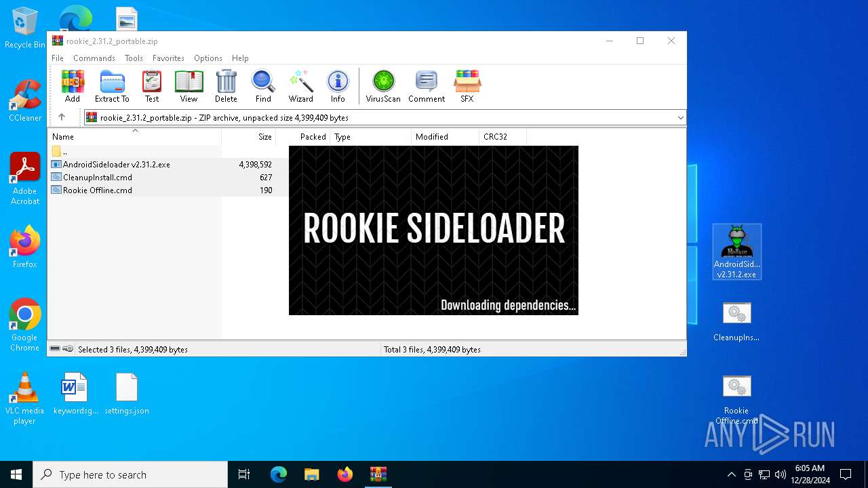868x488 pixels.
Task: Open the Find tool
Action: (x=263, y=86)
